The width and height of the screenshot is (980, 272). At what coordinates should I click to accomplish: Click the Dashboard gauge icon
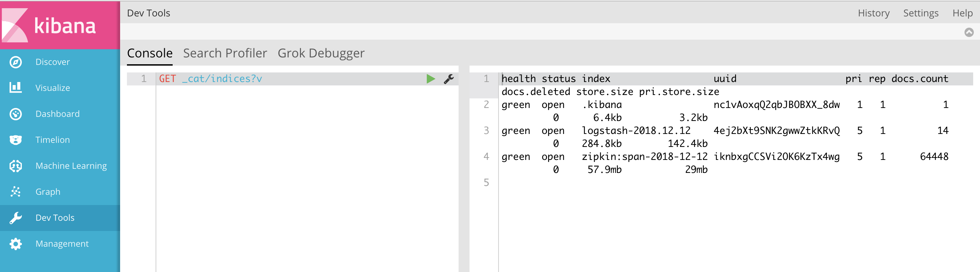[x=16, y=114]
